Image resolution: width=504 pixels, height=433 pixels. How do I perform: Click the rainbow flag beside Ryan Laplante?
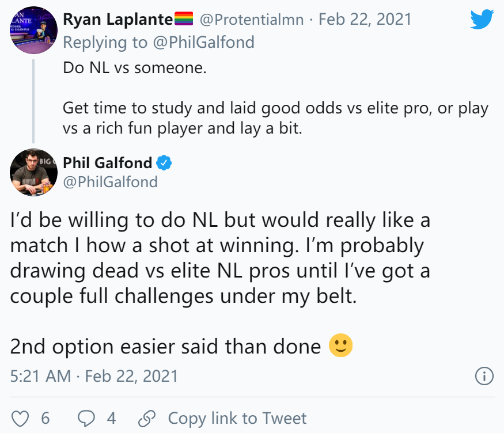click(x=184, y=20)
